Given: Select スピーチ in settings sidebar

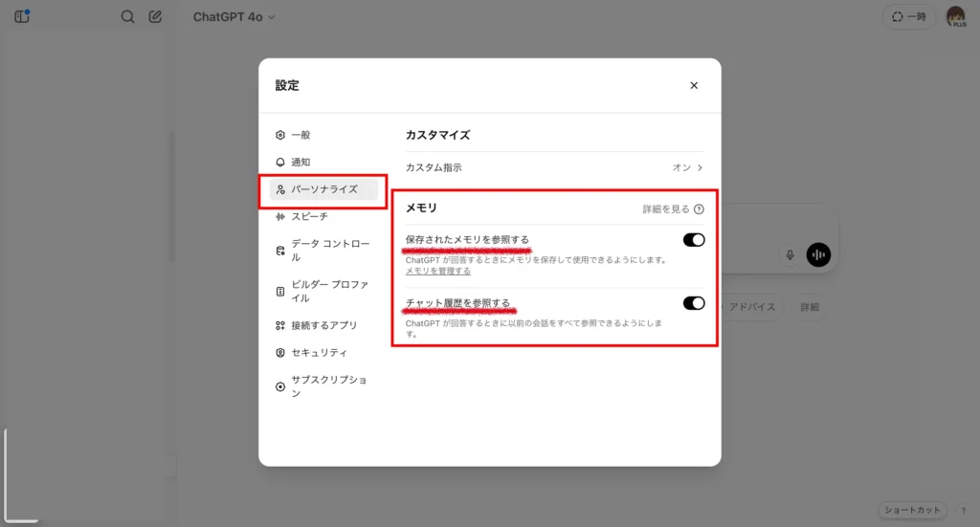Looking at the screenshot, I should (x=323, y=217).
